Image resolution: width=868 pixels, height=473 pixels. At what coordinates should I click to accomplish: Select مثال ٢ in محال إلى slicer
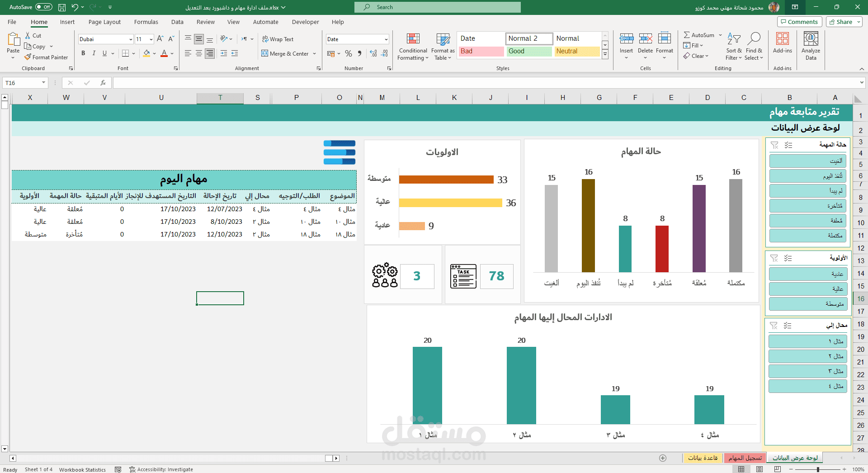tap(807, 356)
